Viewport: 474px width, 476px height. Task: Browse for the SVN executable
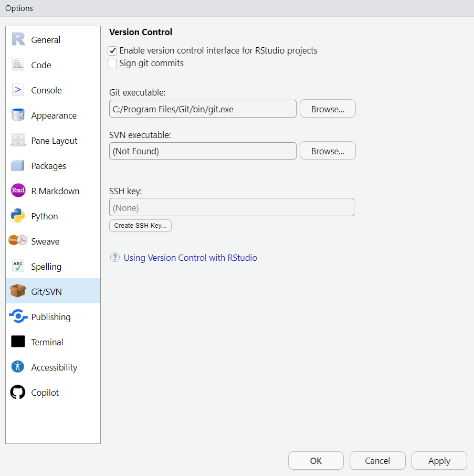(x=328, y=151)
